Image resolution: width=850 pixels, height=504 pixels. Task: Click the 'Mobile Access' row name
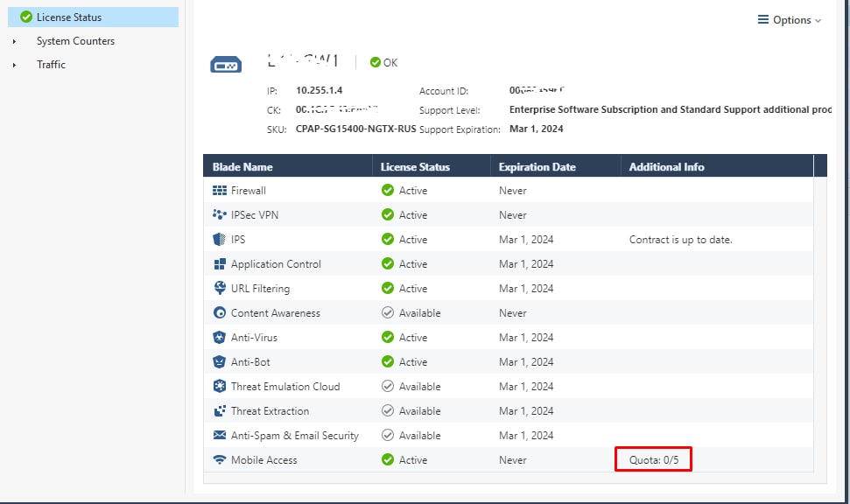coord(264,460)
